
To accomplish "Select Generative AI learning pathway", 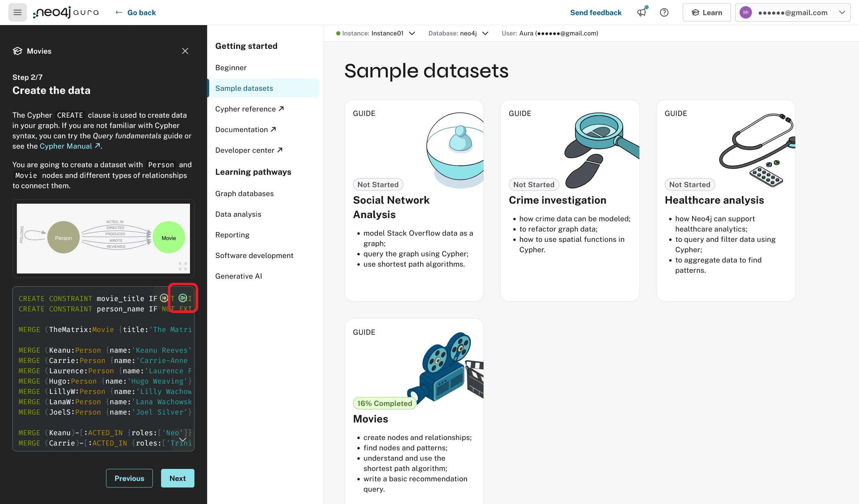I will coord(238,276).
